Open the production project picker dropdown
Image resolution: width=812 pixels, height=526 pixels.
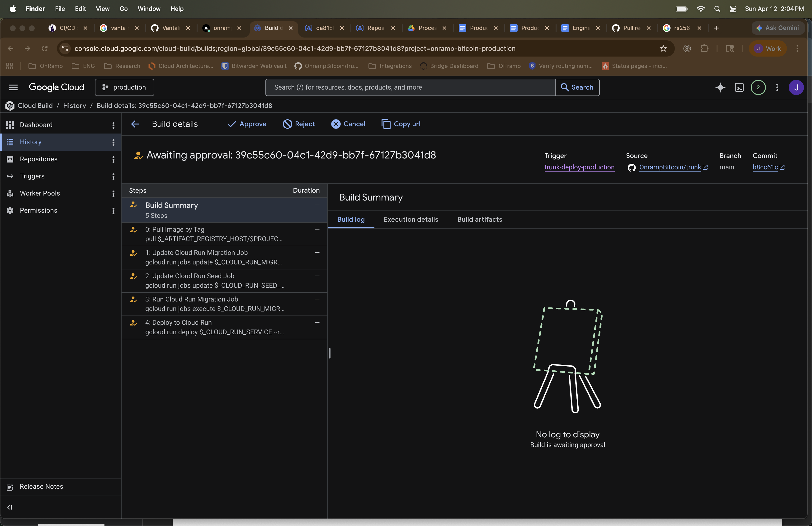coord(124,87)
